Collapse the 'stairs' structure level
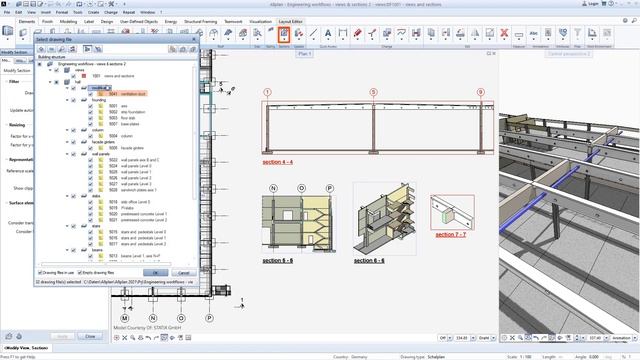The image size is (640, 360). tap(67, 226)
